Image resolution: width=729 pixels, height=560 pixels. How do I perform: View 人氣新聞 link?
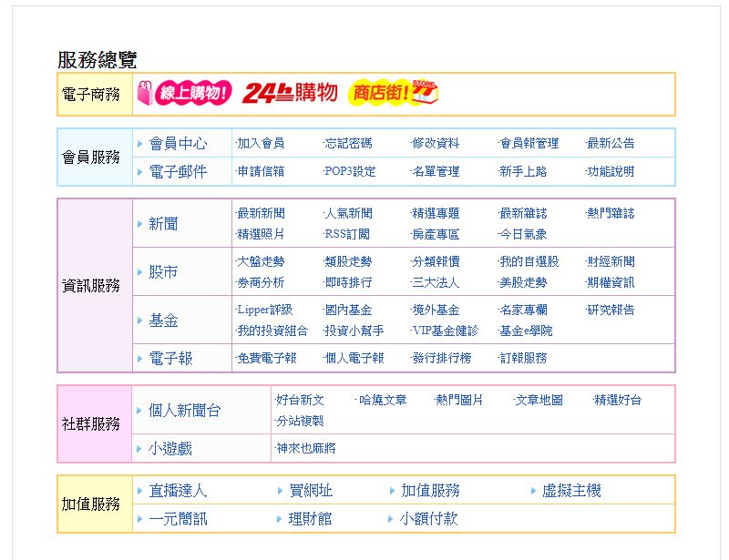(348, 213)
